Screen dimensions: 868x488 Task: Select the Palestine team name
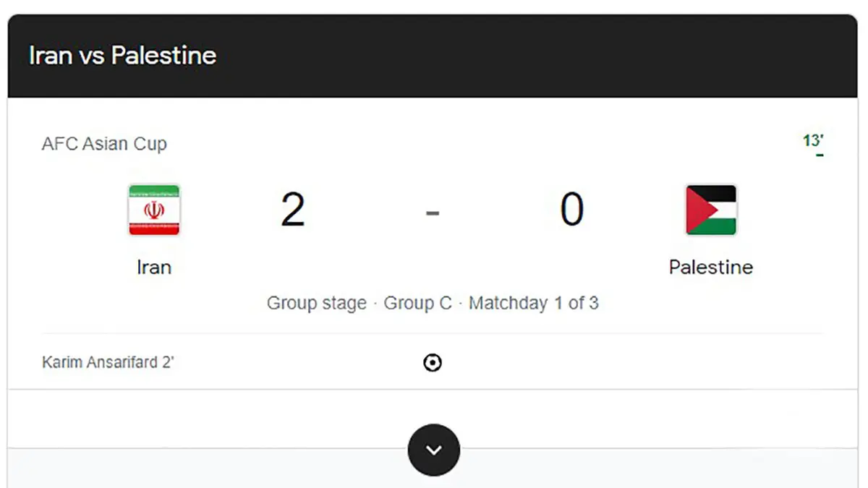coord(710,267)
